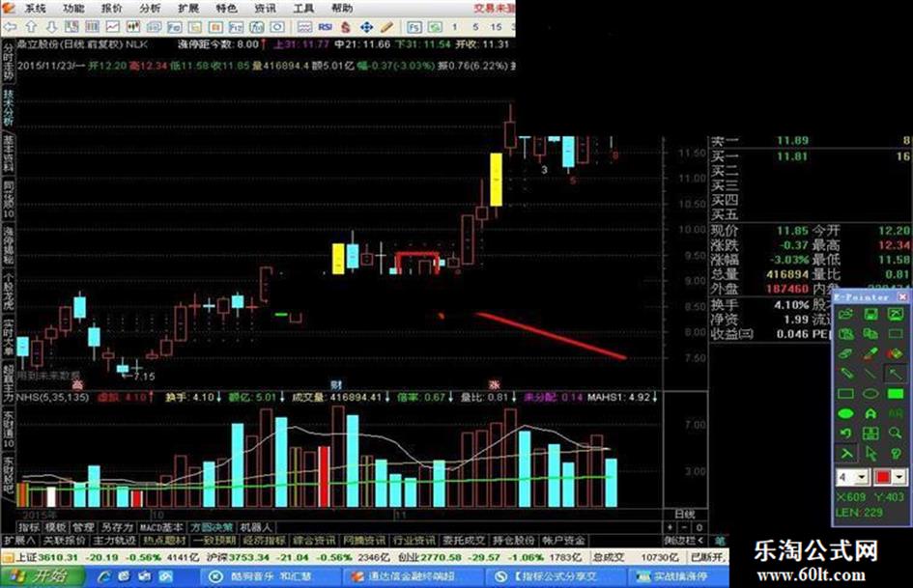Select E-Pointer mouse cursor tool
This screenshot has width=913, height=588.
coord(870,453)
